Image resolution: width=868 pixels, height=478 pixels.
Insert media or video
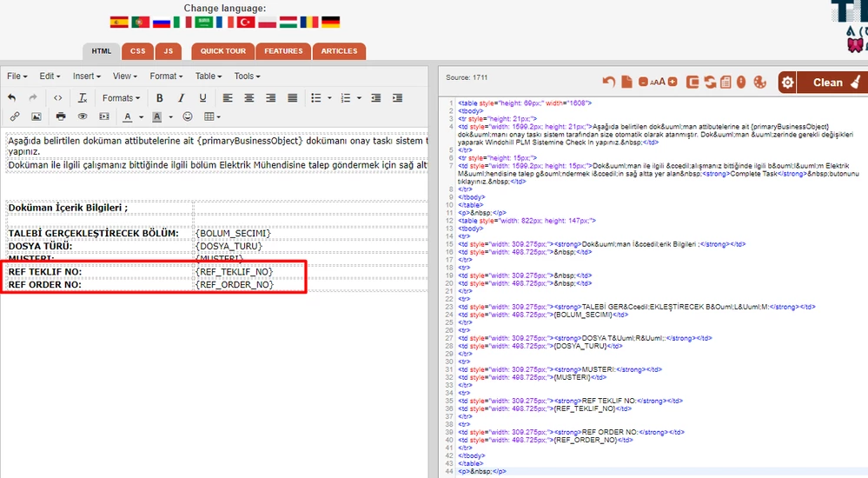click(104, 116)
